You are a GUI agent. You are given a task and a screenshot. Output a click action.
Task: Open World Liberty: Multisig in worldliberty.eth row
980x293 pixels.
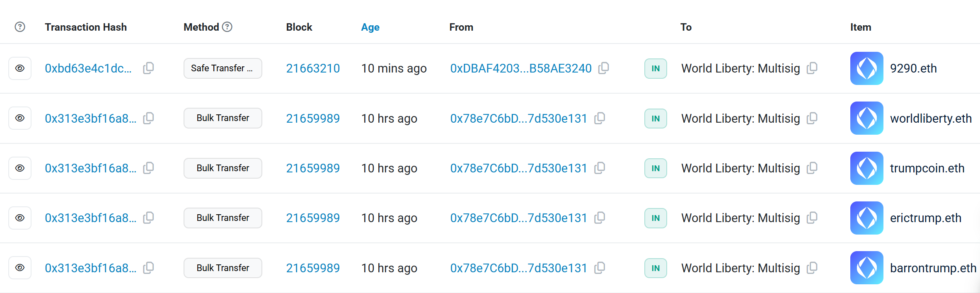coord(740,119)
